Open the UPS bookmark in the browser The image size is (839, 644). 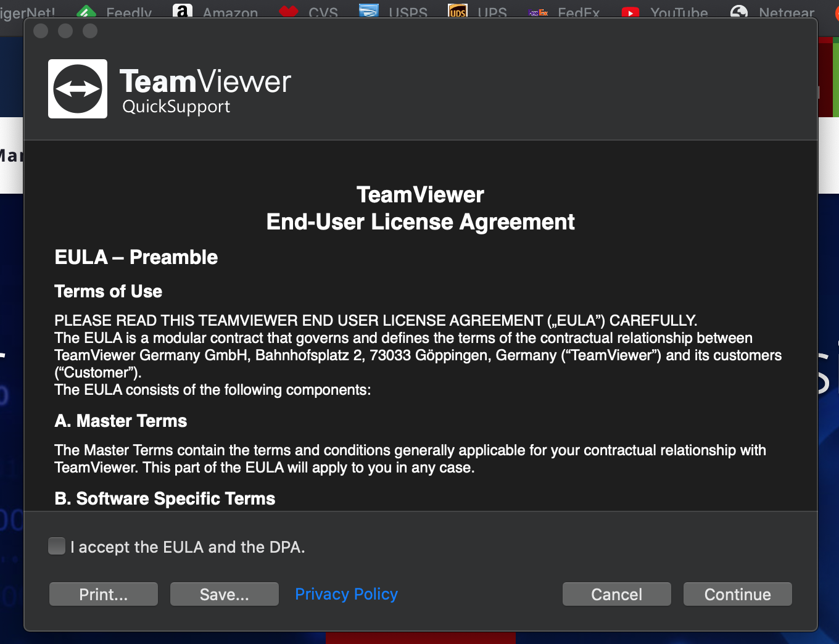[477, 12]
